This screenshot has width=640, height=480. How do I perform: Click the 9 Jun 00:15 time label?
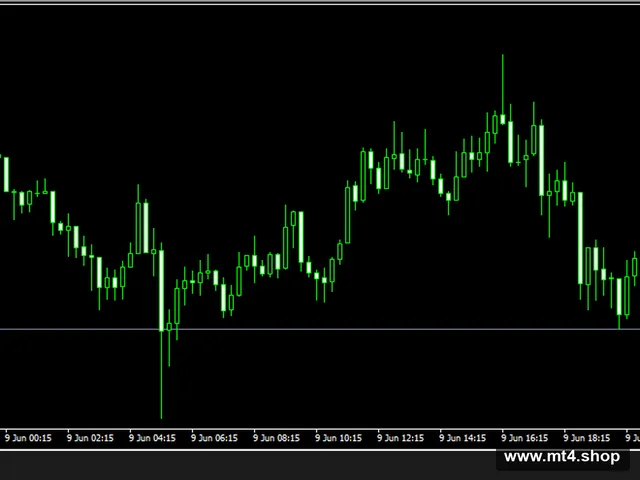click(28, 438)
